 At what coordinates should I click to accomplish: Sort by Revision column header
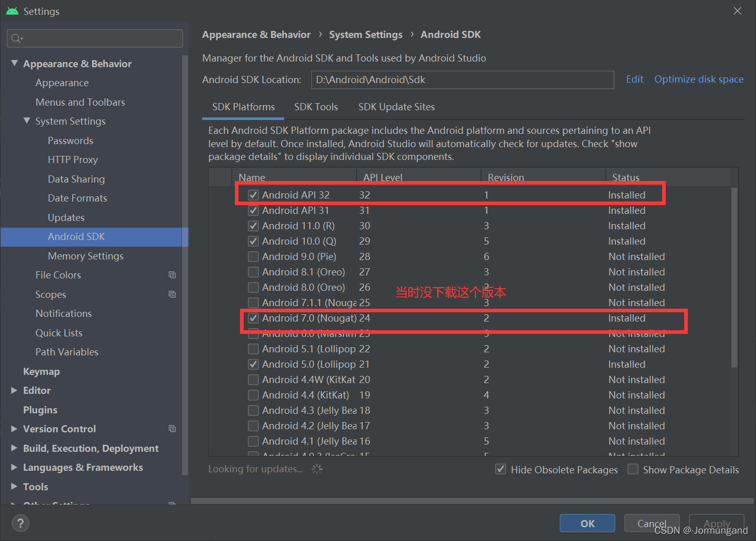(544, 177)
